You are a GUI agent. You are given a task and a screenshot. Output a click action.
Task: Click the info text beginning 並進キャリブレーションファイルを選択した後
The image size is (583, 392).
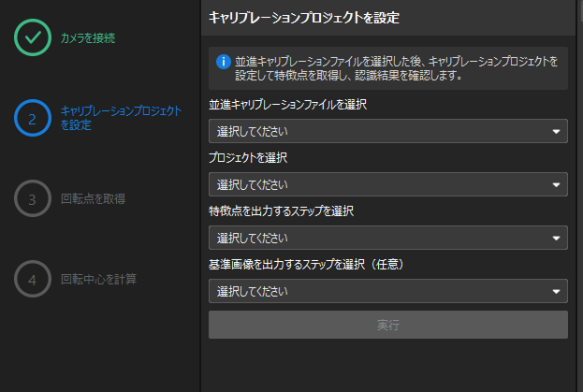click(397, 68)
